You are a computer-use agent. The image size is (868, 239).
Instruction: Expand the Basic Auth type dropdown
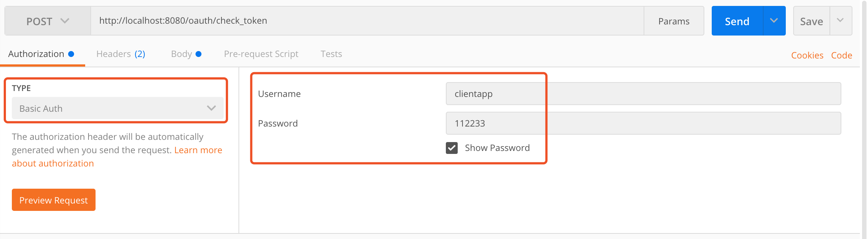[117, 108]
